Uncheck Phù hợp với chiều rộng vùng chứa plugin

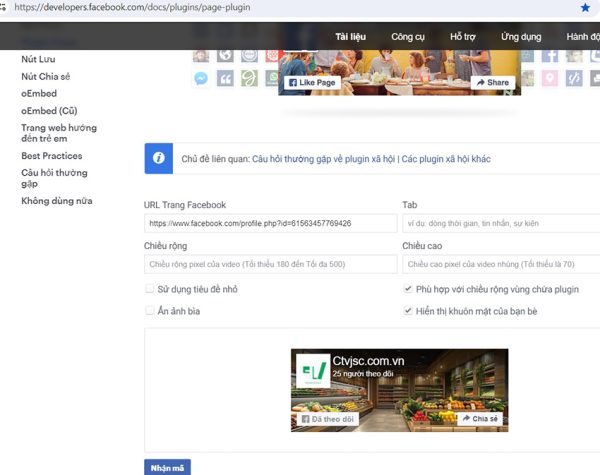point(408,288)
